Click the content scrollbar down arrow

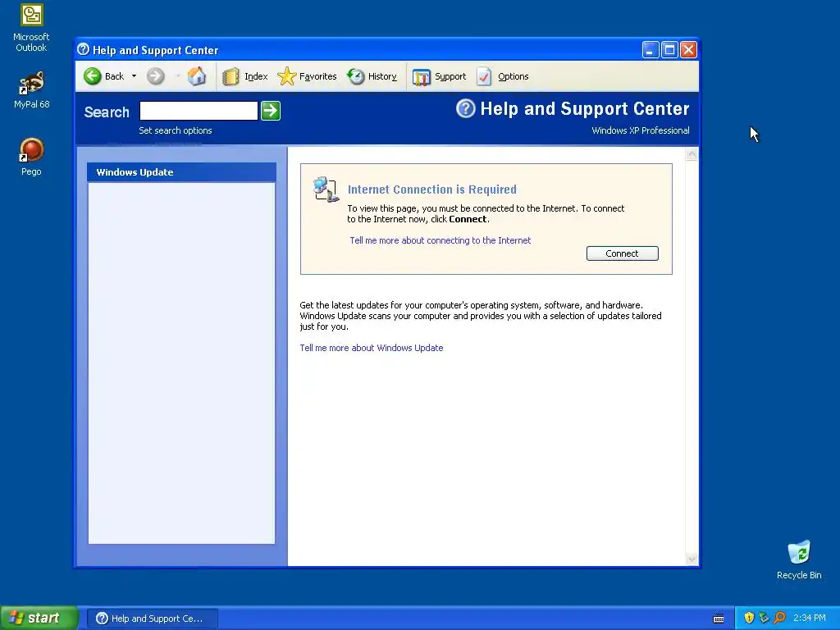point(692,559)
